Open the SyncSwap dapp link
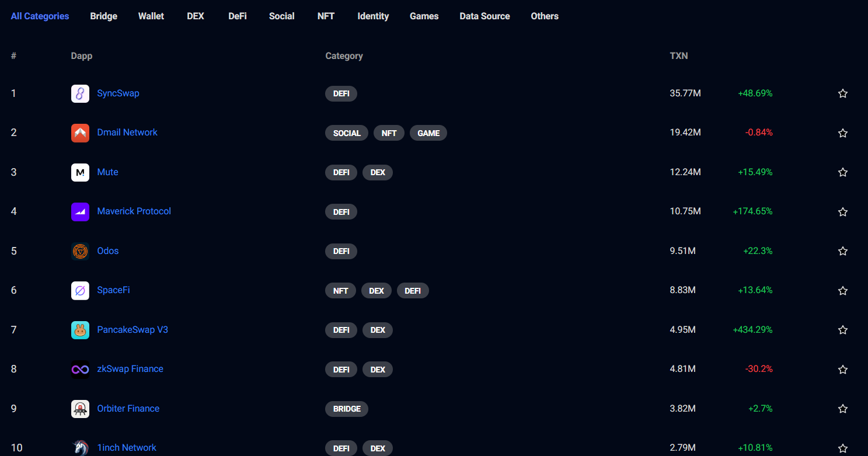Viewport: 868px width, 456px height. [x=118, y=93]
